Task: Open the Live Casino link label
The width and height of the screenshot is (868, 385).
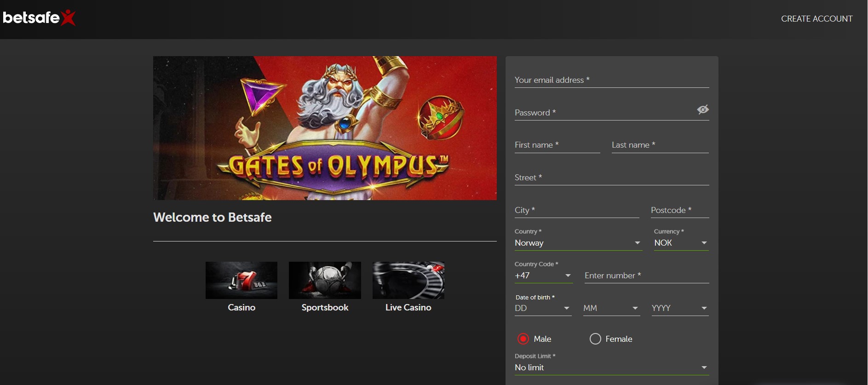Action: point(408,307)
